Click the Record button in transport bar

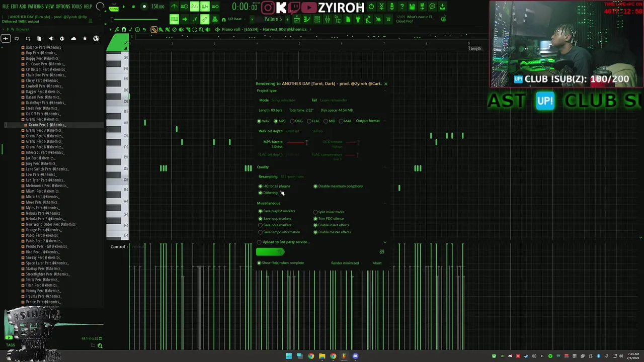(144, 7)
